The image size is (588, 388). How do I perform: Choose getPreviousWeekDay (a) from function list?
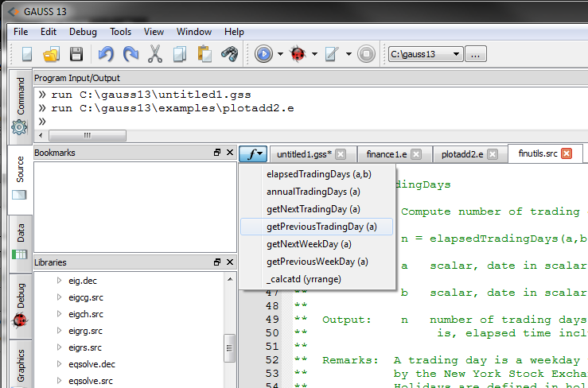coord(317,262)
